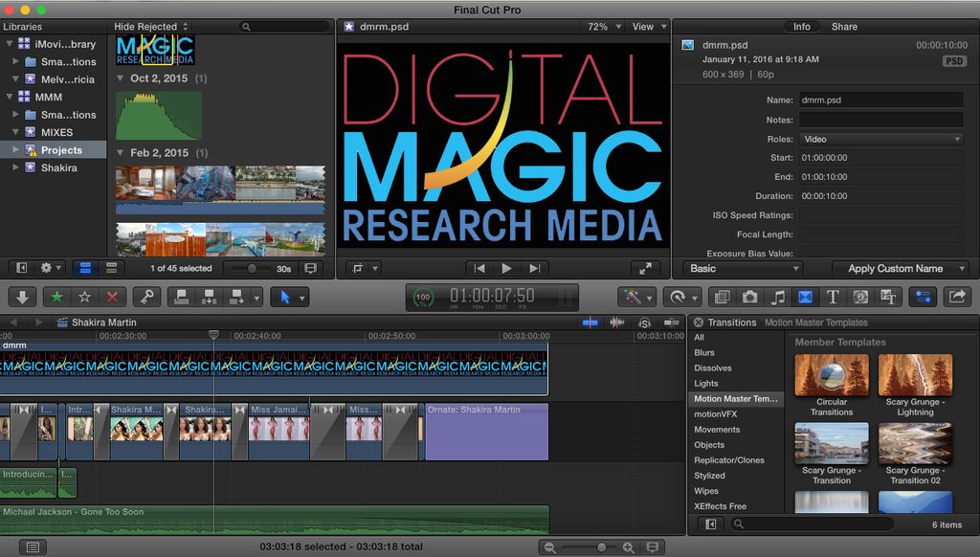The width and height of the screenshot is (980, 557).
Task: Select Ornate: Shakira Martin title clip
Action: tap(486, 432)
